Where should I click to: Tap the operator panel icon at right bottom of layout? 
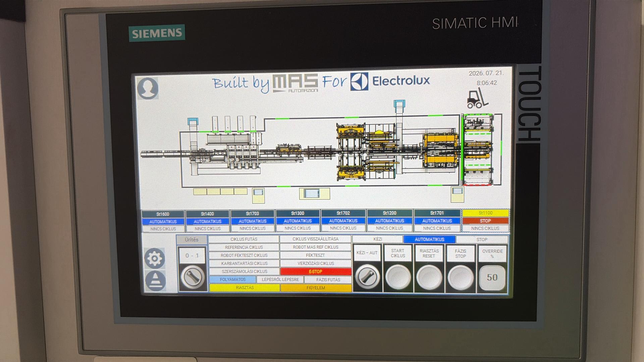tap(457, 195)
